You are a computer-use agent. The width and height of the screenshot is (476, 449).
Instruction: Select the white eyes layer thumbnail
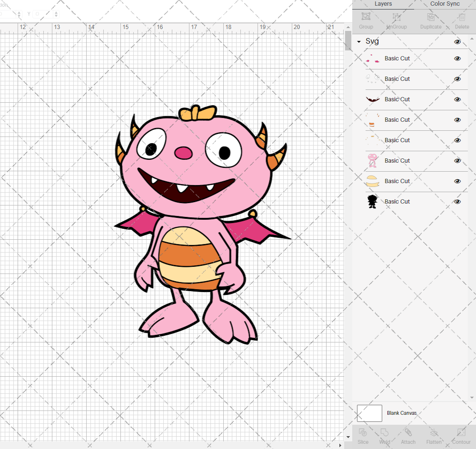[373, 79]
